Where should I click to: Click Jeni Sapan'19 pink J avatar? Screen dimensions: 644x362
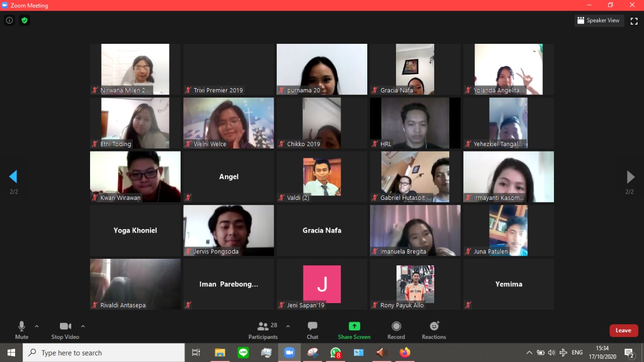coord(322,284)
